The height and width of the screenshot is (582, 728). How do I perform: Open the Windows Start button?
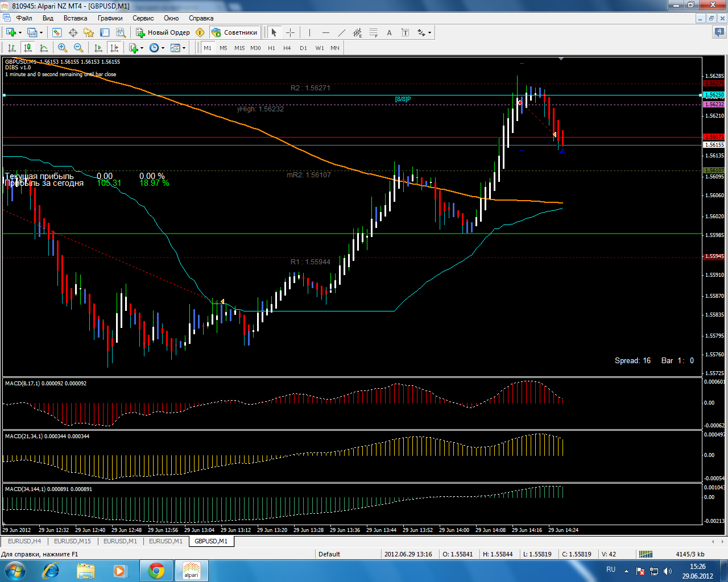[x=15, y=571]
